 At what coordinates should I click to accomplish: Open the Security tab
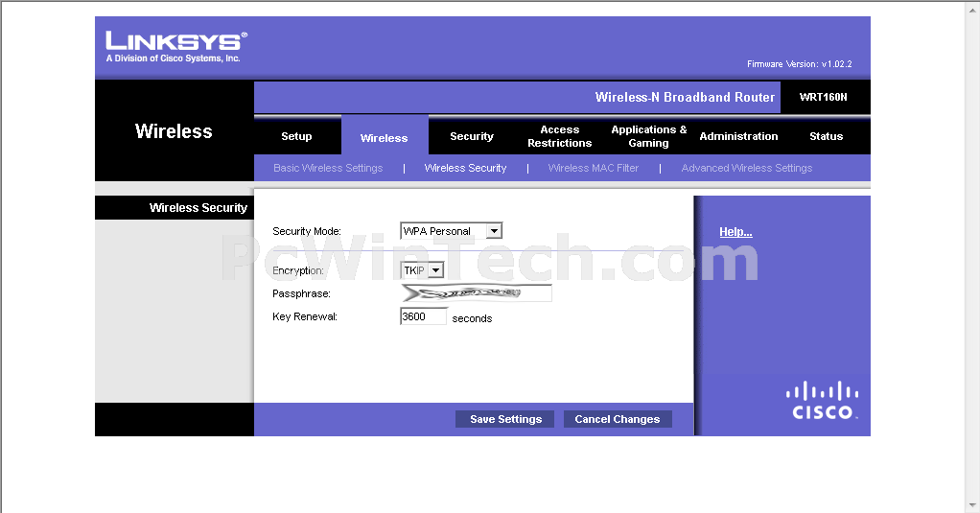[x=472, y=136]
